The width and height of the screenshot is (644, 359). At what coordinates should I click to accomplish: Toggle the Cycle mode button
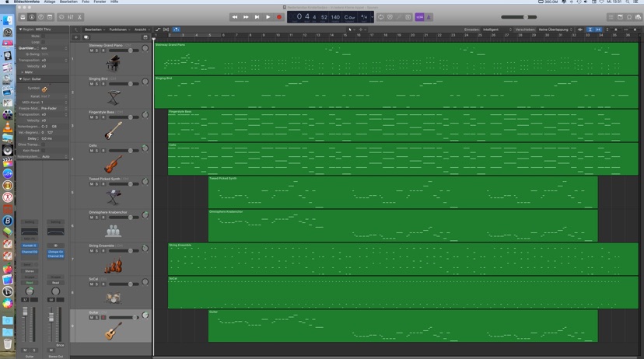[x=381, y=17]
